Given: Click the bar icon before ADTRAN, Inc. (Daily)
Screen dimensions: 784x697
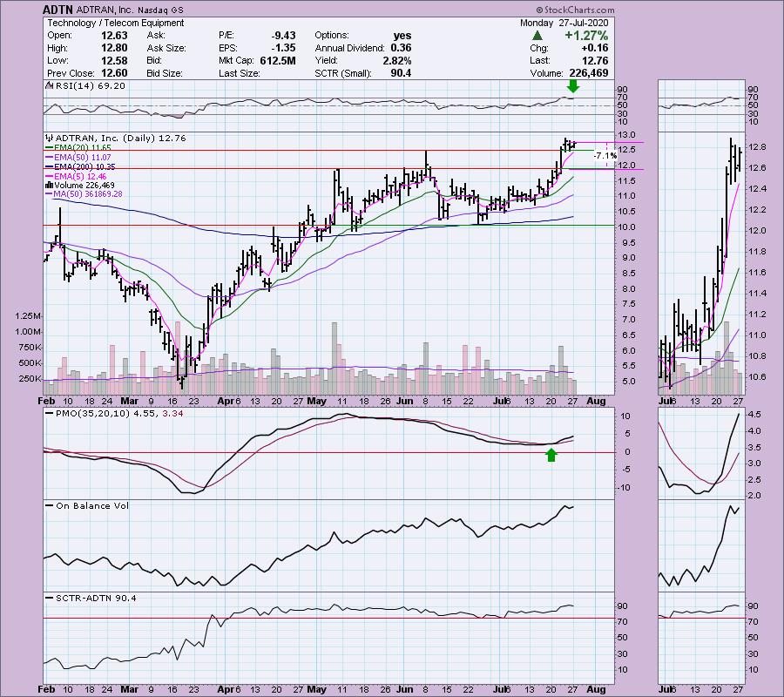Looking at the screenshot, I should point(50,138).
